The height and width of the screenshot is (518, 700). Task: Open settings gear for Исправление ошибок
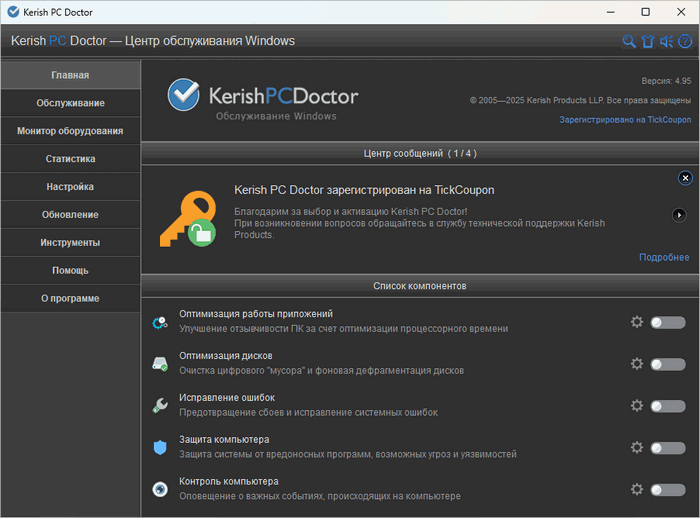(x=637, y=405)
